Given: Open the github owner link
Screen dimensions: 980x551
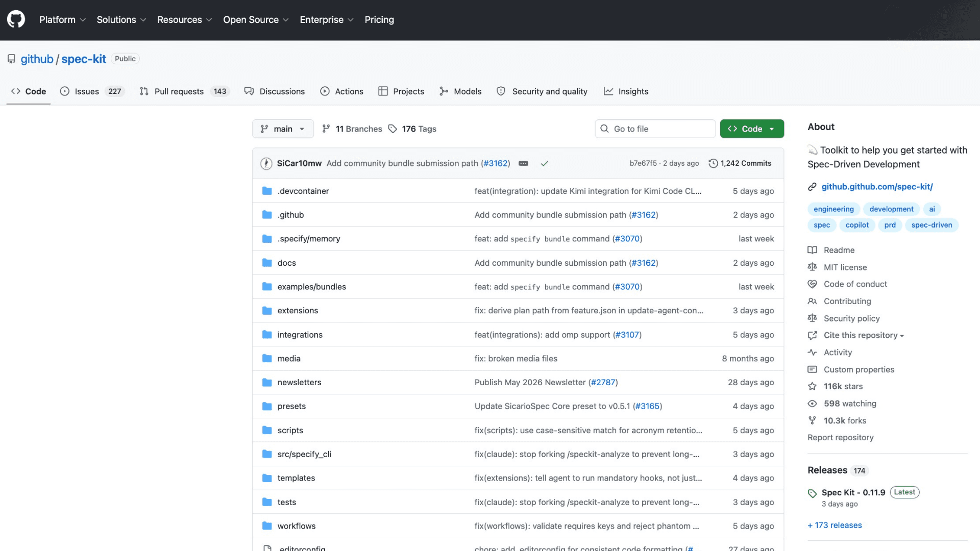Looking at the screenshot, I should click(37, 59).
